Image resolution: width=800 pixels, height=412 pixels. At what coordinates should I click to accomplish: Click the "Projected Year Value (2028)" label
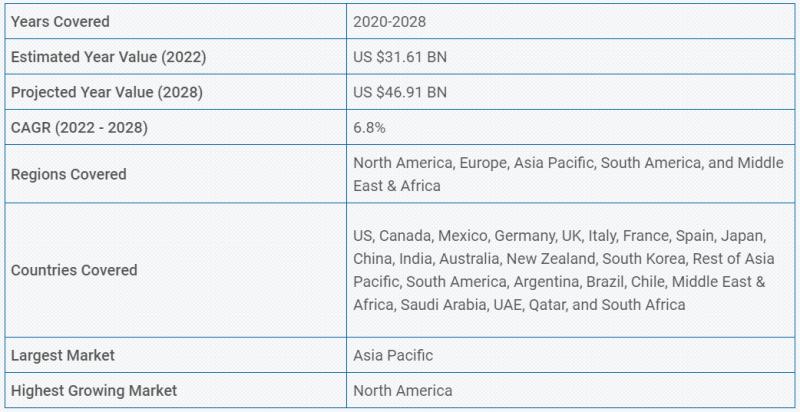click(107, 93)
